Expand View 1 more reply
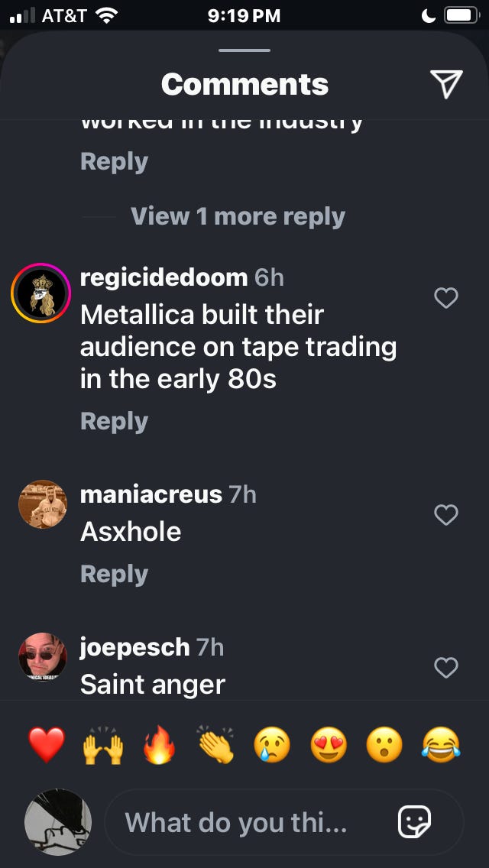 (238, 216)
